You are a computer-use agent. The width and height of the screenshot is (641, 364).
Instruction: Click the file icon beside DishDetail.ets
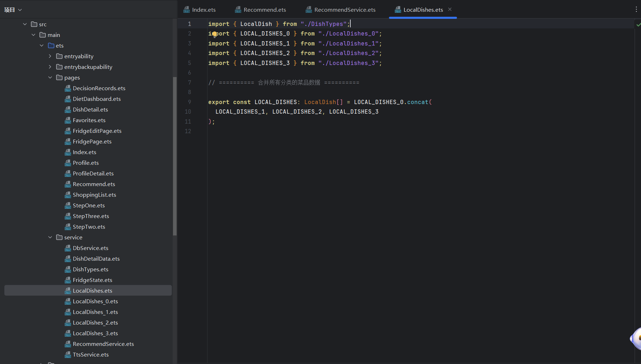click(x=68, y=109)
